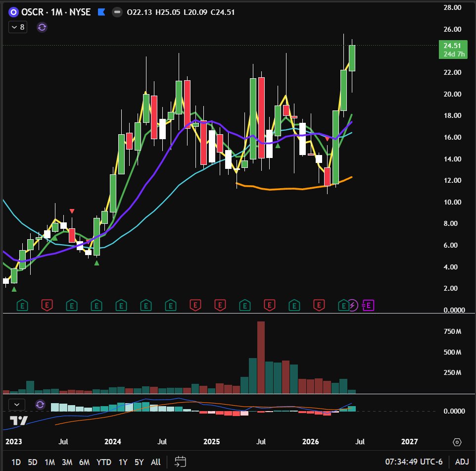Toggle the ADJ adjusted data button

coord(462,462)
